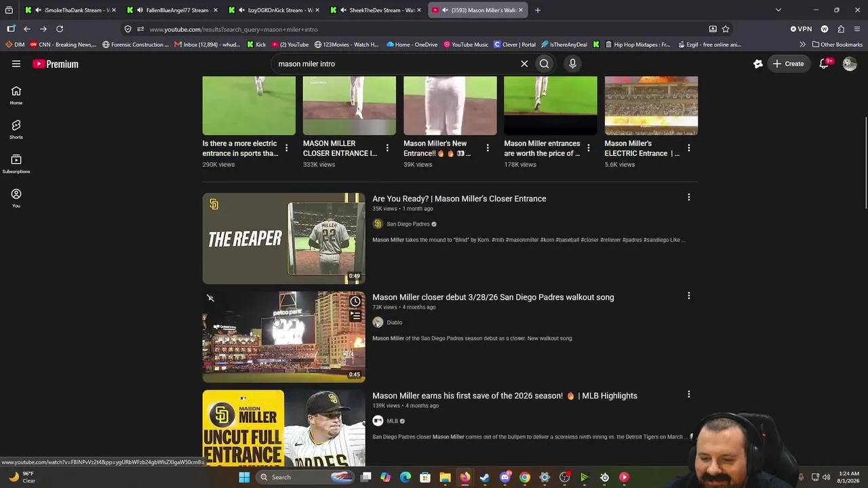Image resolution: width=868 pixels, height=488 pixels.
Task: Go back with the browser back arrow
Action: 27,29
